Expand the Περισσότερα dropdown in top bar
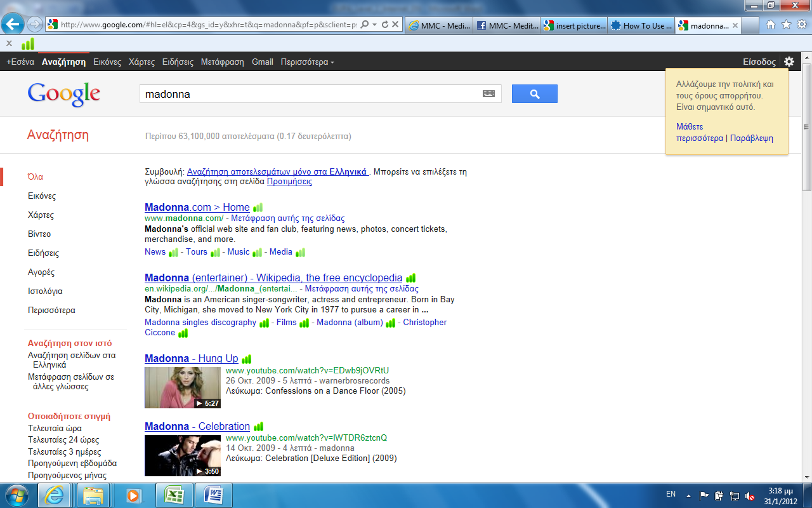 pos(308,62)
